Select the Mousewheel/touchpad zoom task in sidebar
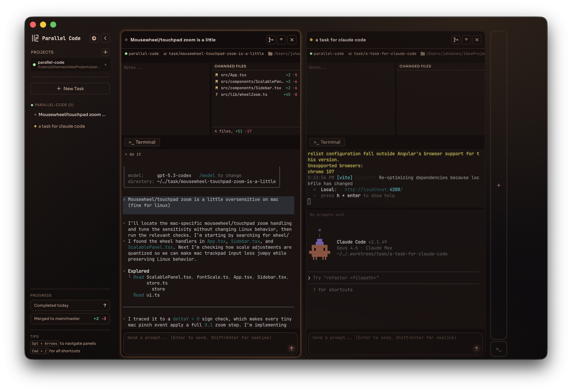This screenshot has height=392, width=572. tap(72, 115)
